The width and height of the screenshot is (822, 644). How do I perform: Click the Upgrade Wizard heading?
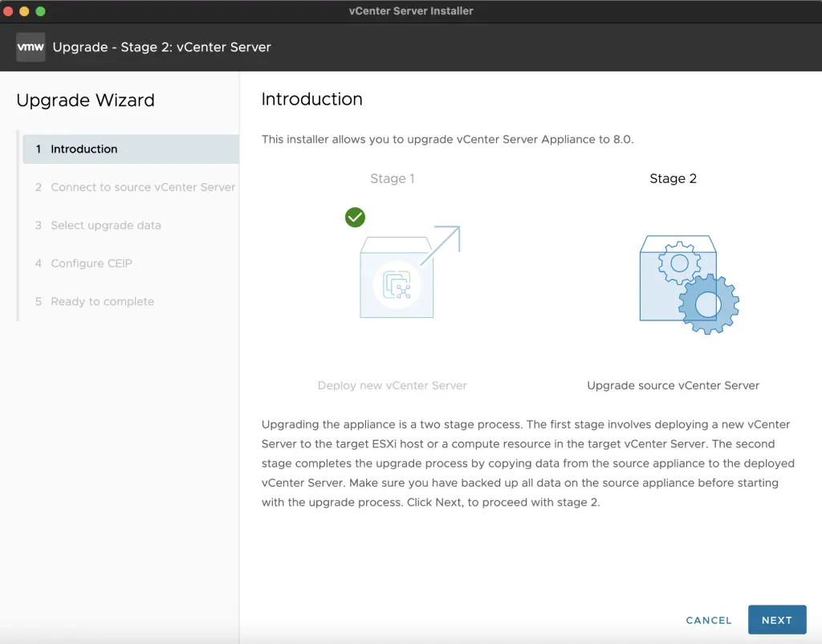[x=85, y=100]
